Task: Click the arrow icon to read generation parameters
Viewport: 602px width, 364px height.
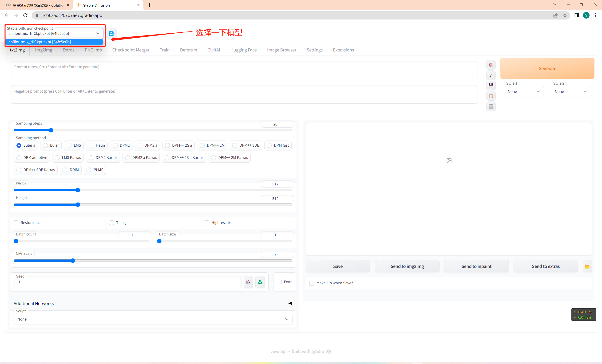Action: coord(491,75)
